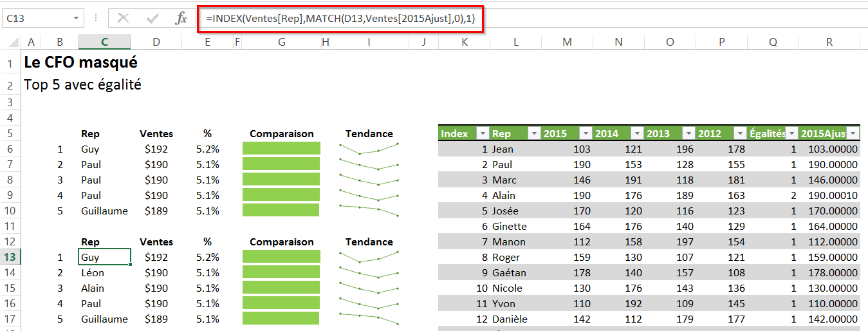
Task: Click the Tendance sparkline in row 13
Action: pyautogui.click(x=369, y=257)
